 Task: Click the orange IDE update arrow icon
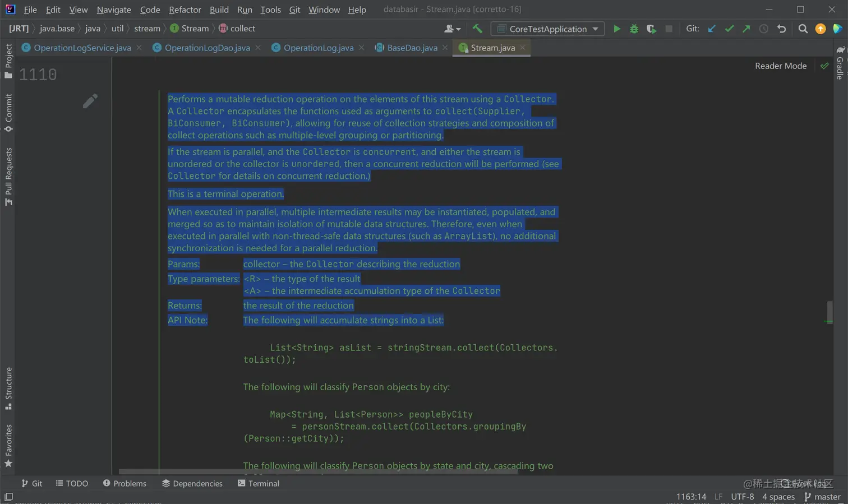821,29
